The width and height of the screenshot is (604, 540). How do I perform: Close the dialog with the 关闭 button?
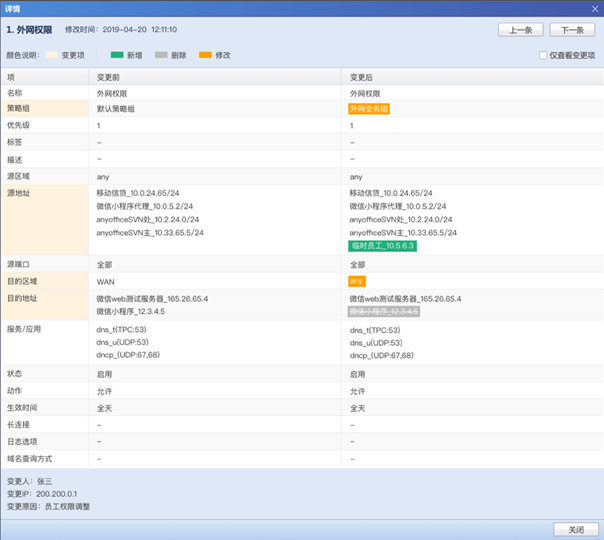(570, 529)
